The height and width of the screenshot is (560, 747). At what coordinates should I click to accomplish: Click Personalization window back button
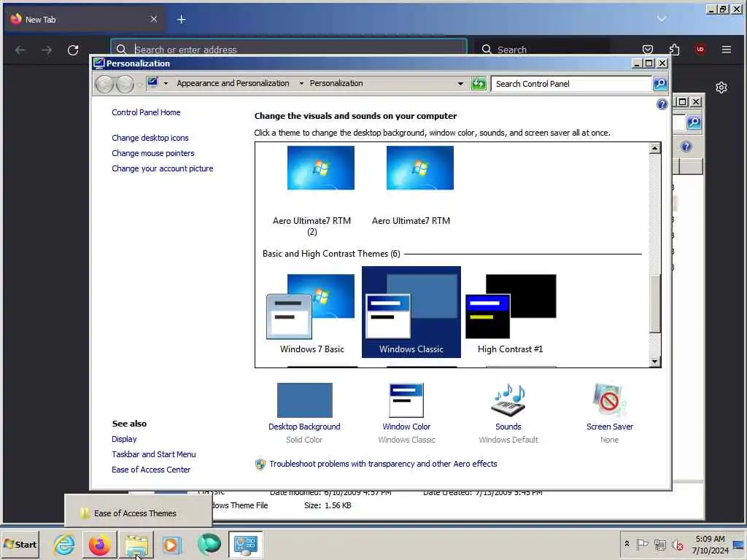point(104,85)
